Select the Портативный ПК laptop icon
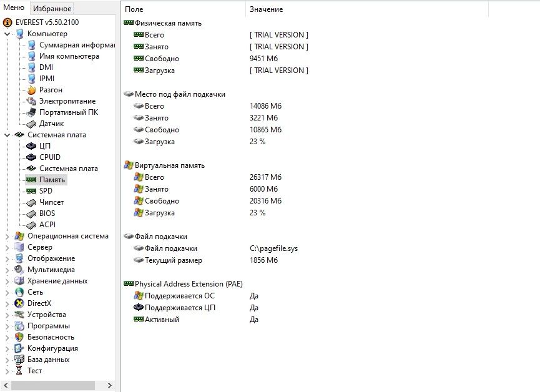Image resolution: width=540 pixels, height=392 pixels. [31, 112]
